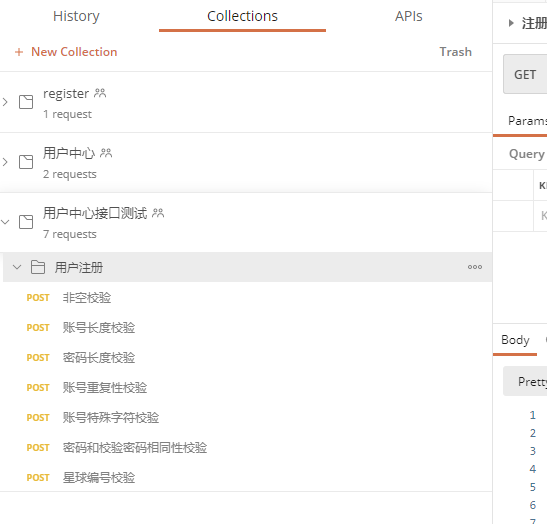Open the GET method dropdown
This screenshot has height=524, width=547.
tap(525, 74)
